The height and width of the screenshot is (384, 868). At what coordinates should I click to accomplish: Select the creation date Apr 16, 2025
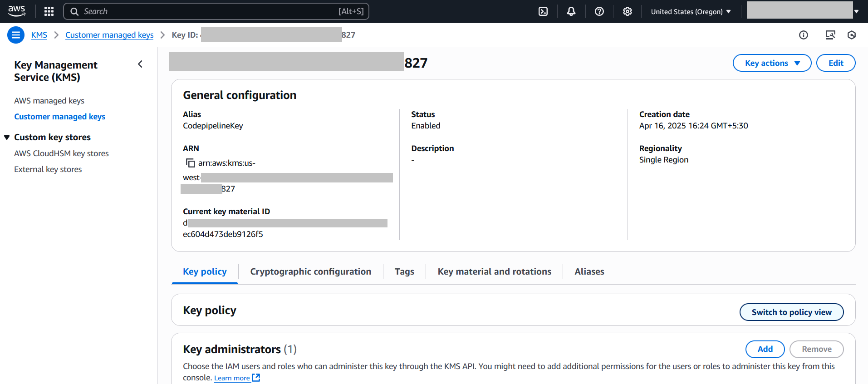tap(693, 126)
